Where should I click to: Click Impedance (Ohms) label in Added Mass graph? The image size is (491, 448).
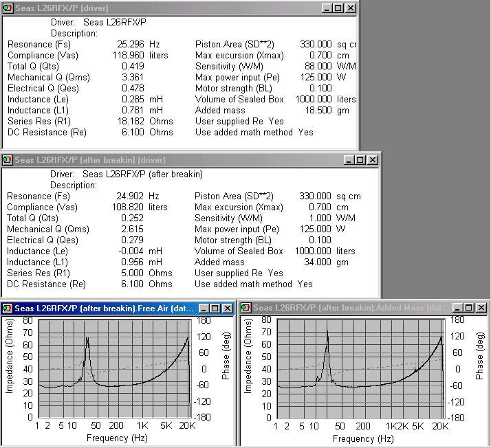(x=248, y=356)
